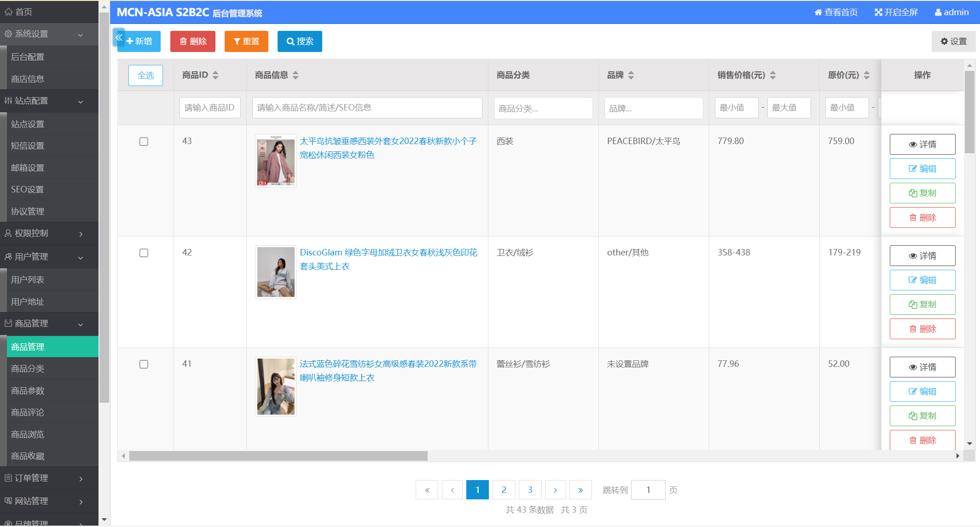Click the sort icon next to 品牌 header
Image resolution: width=980 pixels, height=527 pixels.
[631, 75]
